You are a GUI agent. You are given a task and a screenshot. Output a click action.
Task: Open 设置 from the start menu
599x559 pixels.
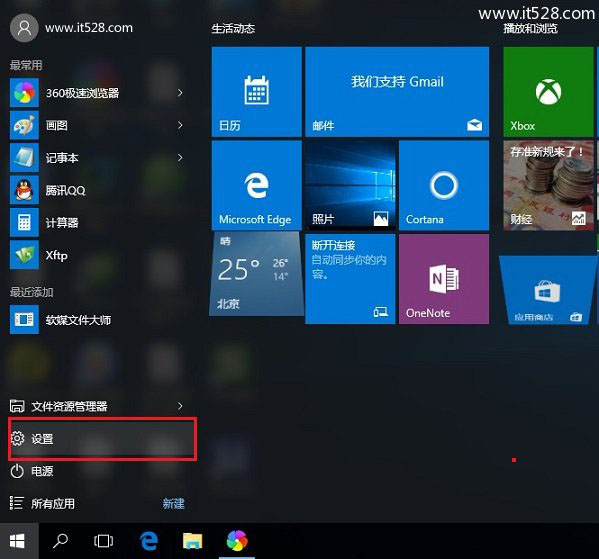click(102, 439)
